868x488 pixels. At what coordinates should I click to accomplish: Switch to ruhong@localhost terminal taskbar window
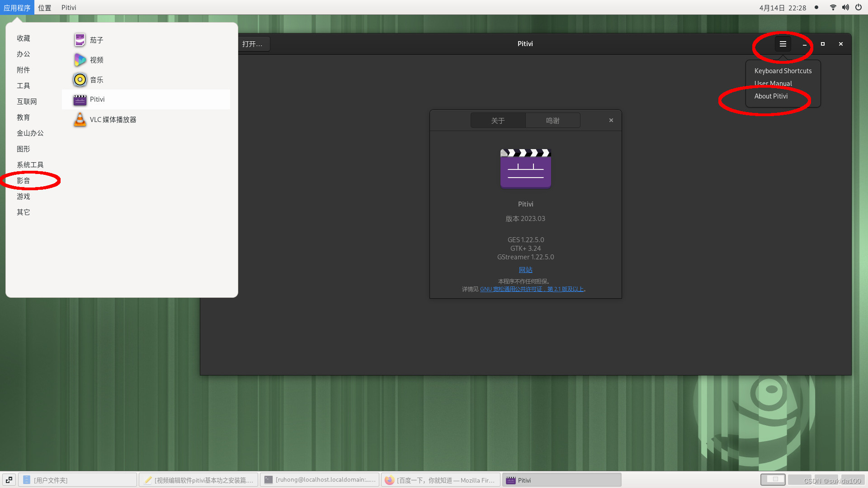pyautogui.click(x=320, y=480)
